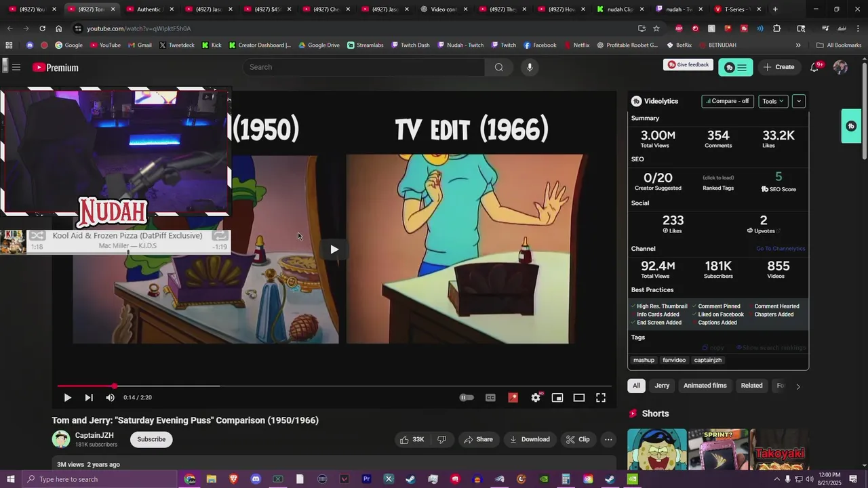
Task: Toggle the autoplay switch in the player
Action: tap(467, 398)
